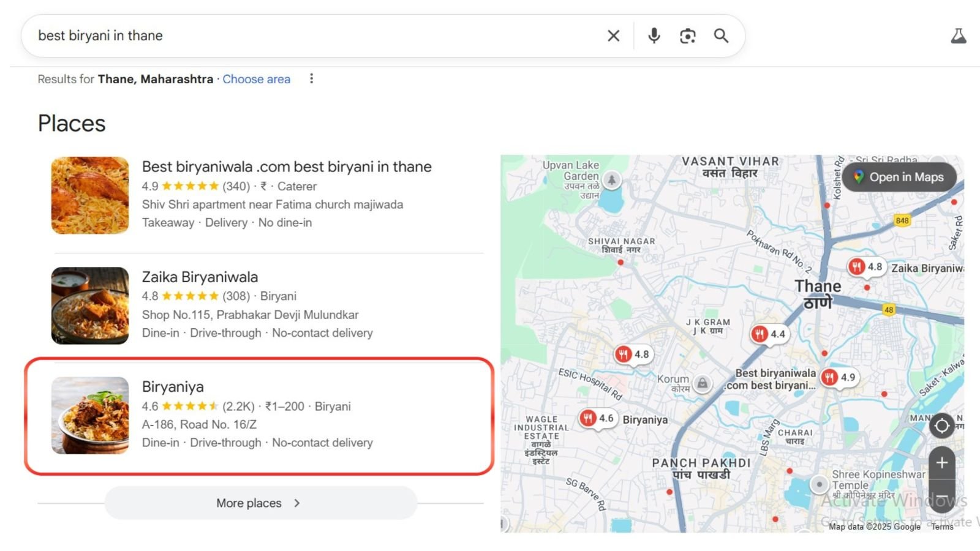This screenshot has width=980, height=551.
Task: Open Google Lens image search
Action: click(x=688, y=36)
